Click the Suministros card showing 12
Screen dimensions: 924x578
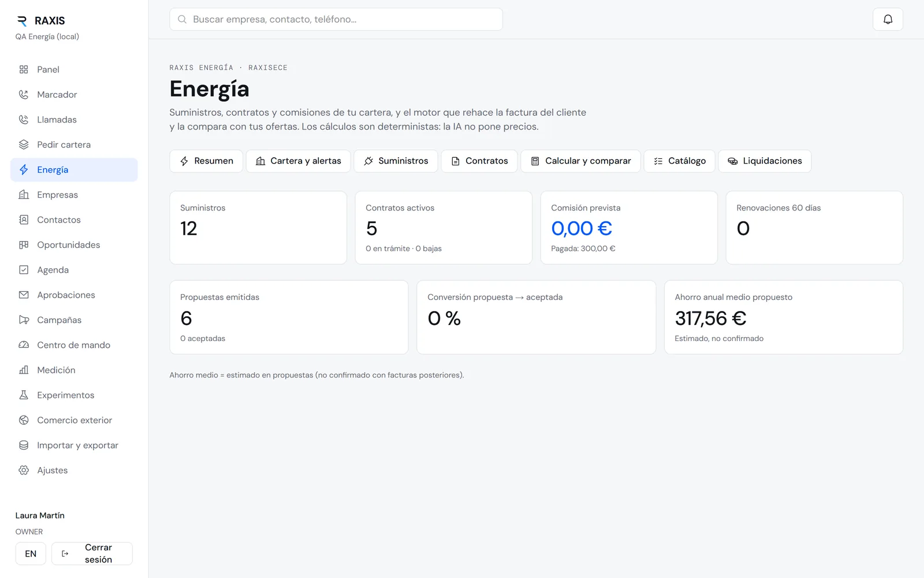tap(258, 228)
